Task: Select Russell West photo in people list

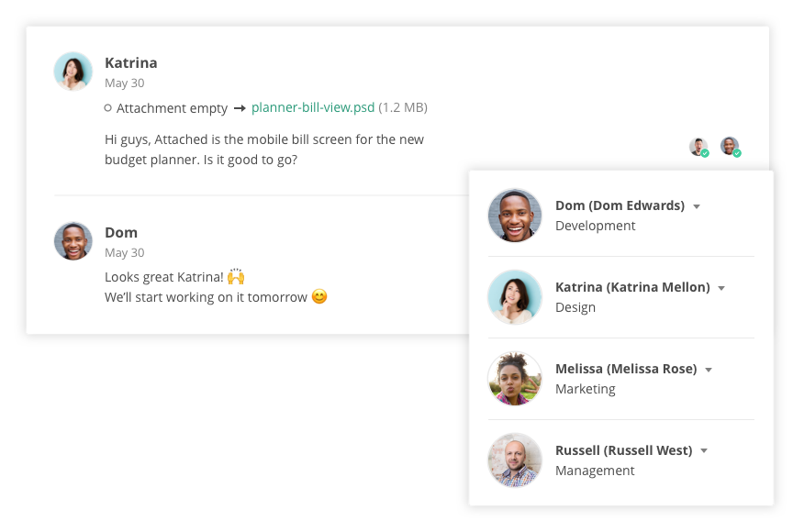Action: click(x=515, y=460)
